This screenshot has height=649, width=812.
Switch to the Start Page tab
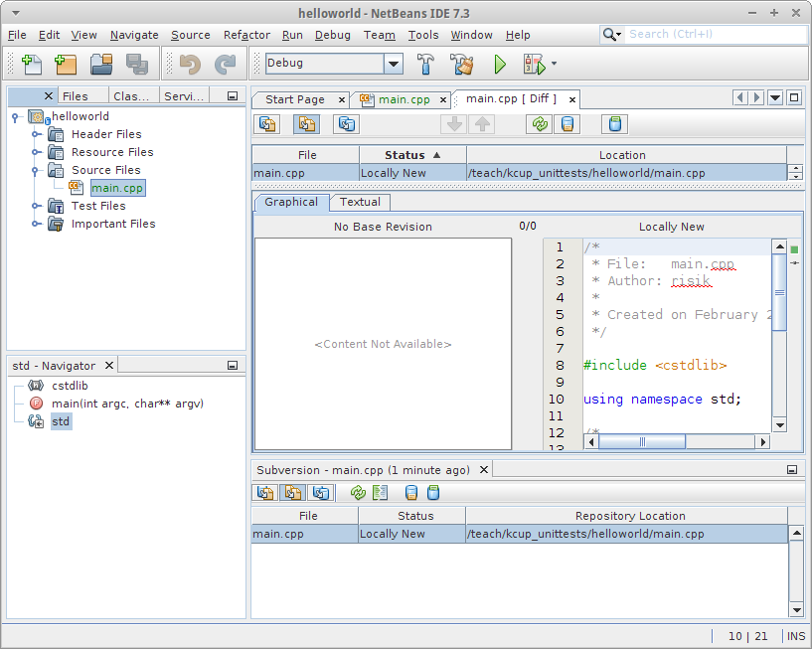pyautogui.click(x=295, y=99)
